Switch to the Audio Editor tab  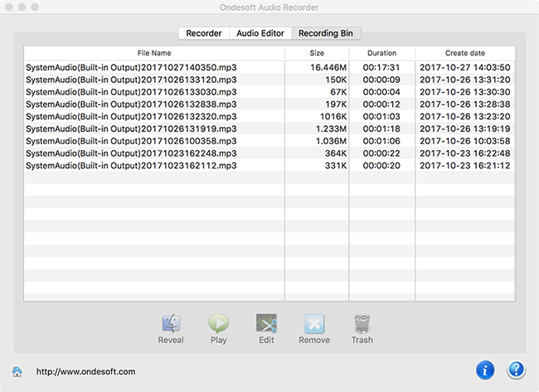tap(260, 33)
